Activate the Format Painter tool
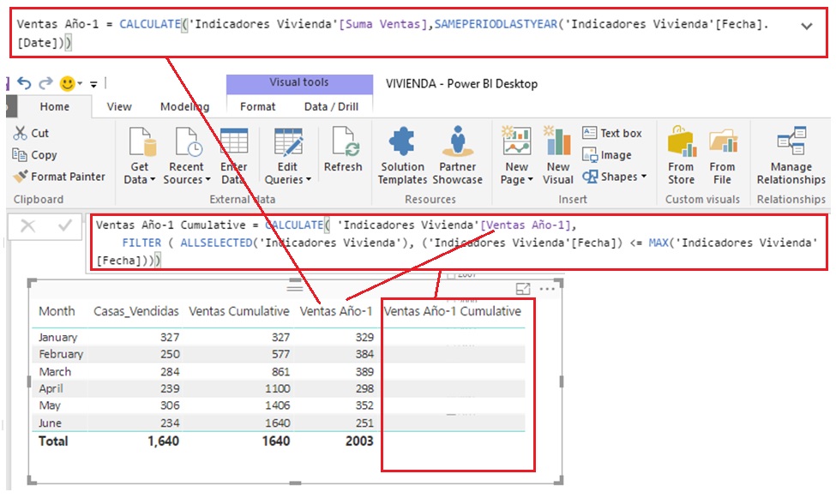Viewport: 836px width, 504px height. click(59, 177)
